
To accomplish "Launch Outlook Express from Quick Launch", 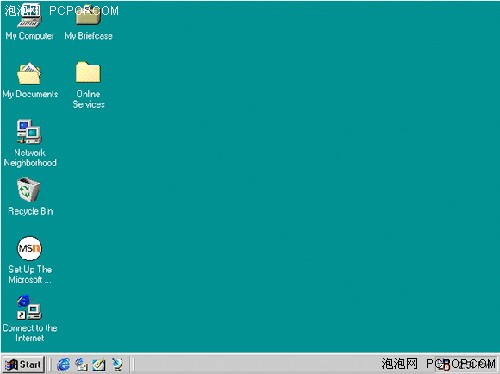I will coord(81,364).
